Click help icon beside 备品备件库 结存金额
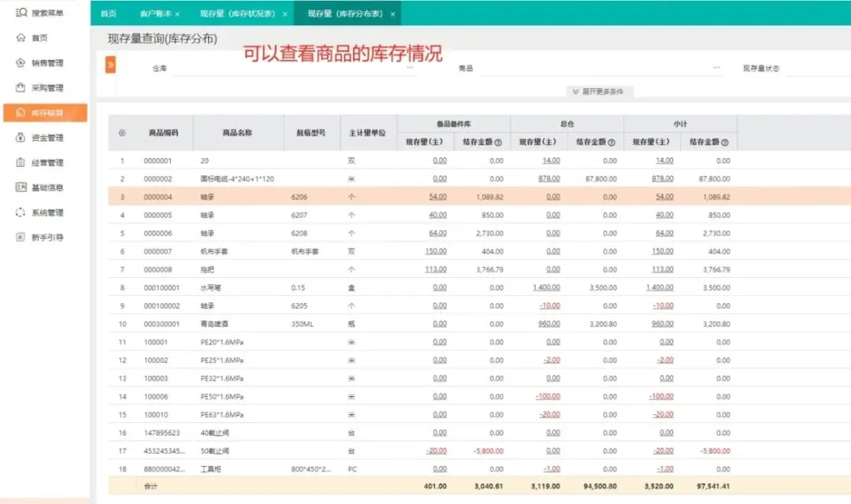851x504 pixels. 498,143
